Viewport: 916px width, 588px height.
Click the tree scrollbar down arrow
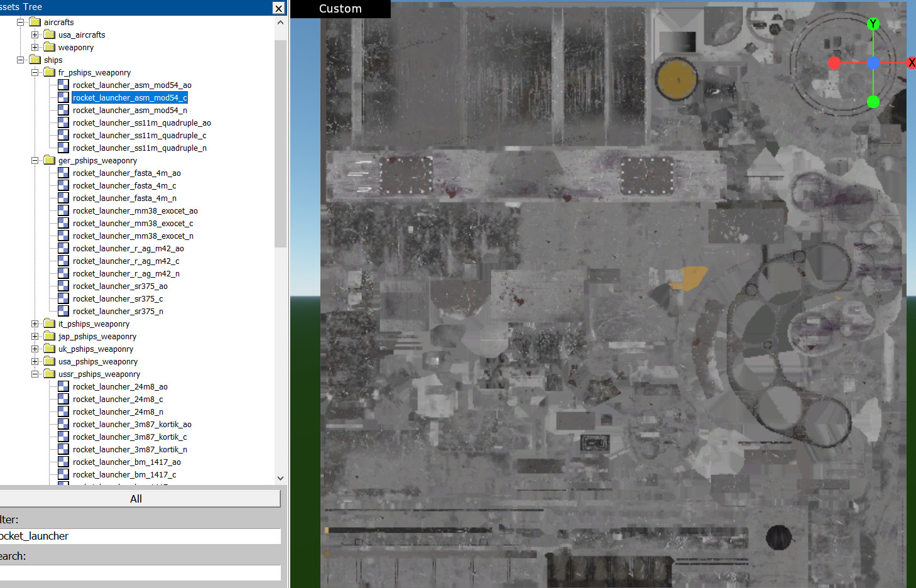[x=280, y=478]
